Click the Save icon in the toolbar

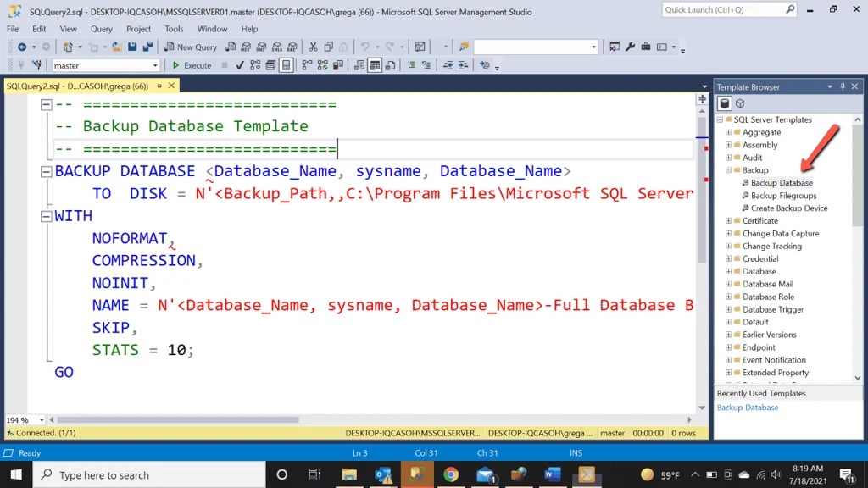tap(132, 47)
